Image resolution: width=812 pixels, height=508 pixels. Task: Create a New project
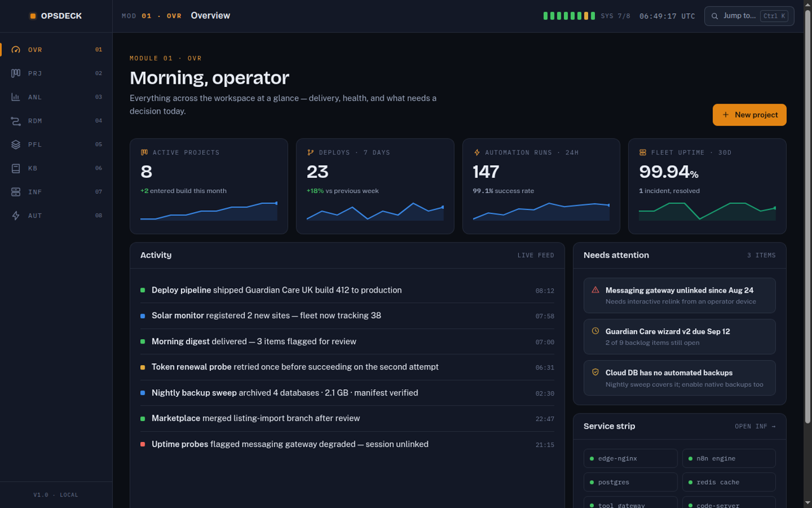pos(749,115)
